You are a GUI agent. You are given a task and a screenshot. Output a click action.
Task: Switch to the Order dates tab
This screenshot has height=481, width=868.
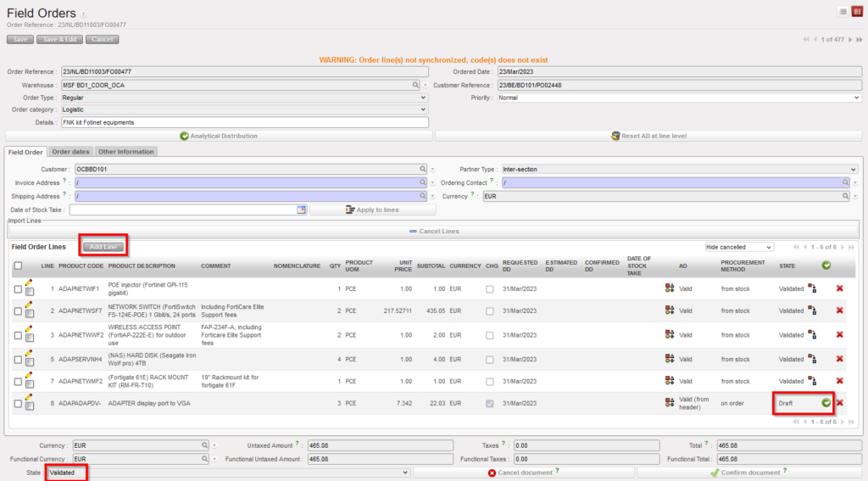[x=70, y=152]
